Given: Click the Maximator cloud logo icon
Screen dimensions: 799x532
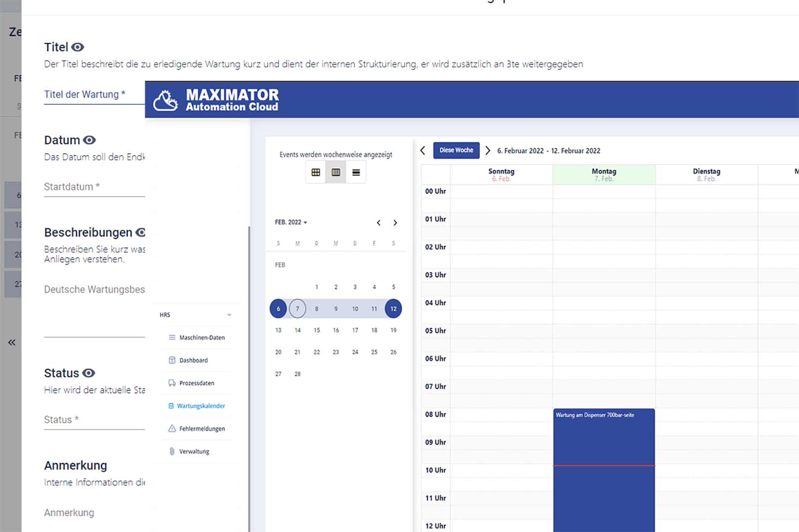Looking at the screenshot, I should click(x=165, y=100).
